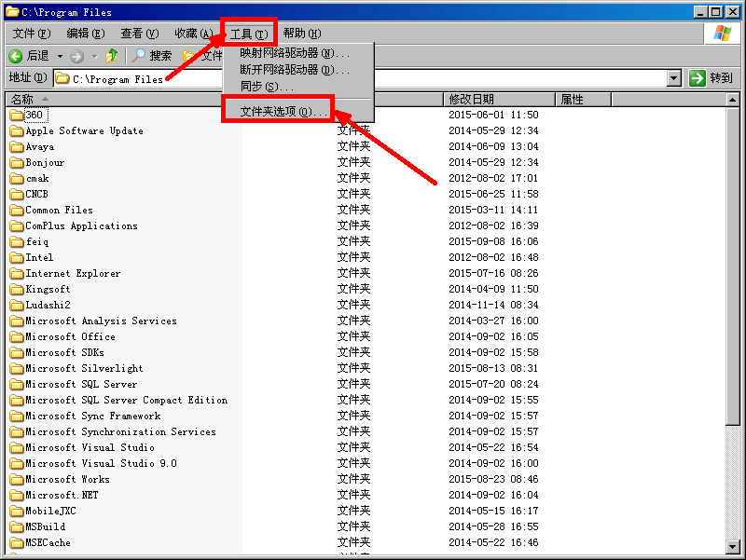746x560 pixels.
Task: Click the Microsoft Visual Studio folder name
Action: coord(90,447)
